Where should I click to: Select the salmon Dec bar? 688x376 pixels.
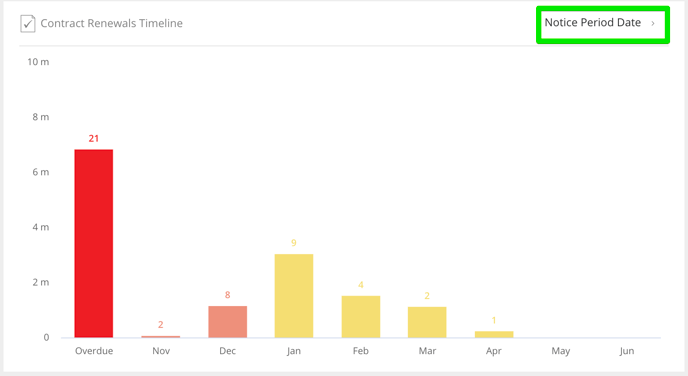pyautogui.click(x=227, y=322)
